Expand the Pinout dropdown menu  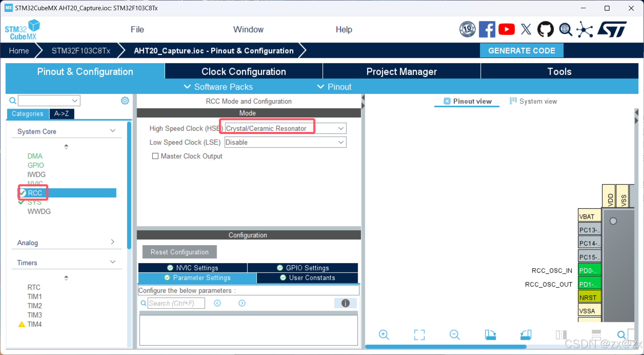click(x=334, y=87)
